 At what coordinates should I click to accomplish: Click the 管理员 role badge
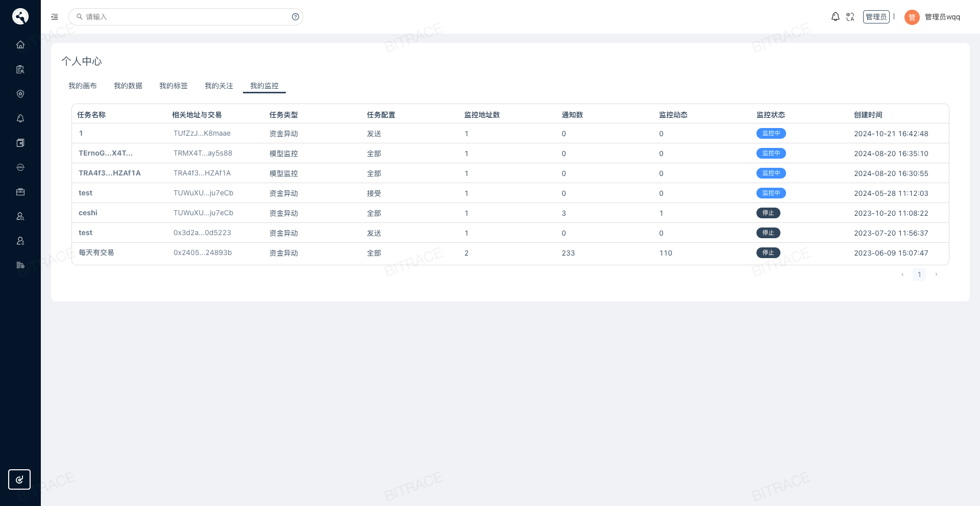point(876,17)
